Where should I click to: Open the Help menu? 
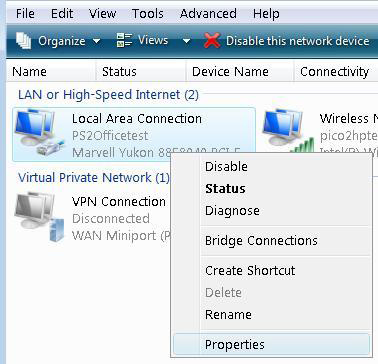(266, 14)
